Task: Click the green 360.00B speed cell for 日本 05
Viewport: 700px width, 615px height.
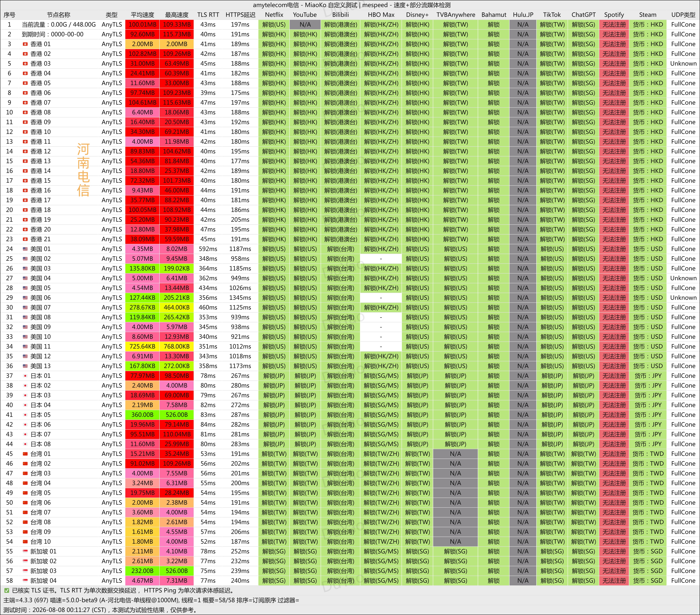Action: 142,415
